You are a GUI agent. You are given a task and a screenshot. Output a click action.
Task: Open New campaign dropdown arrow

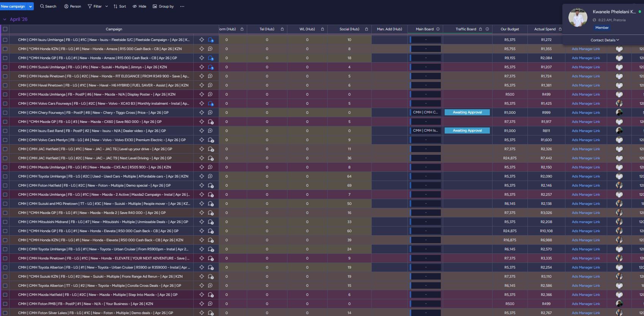(31, 6)
